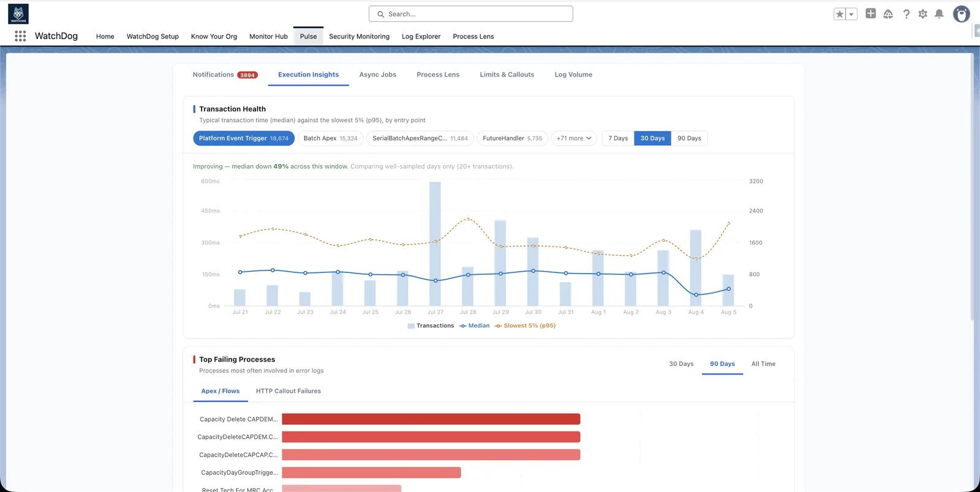Switch to the Monitor Hub nav tab
Screen dimensions: 980x492
tap(268, 37)
